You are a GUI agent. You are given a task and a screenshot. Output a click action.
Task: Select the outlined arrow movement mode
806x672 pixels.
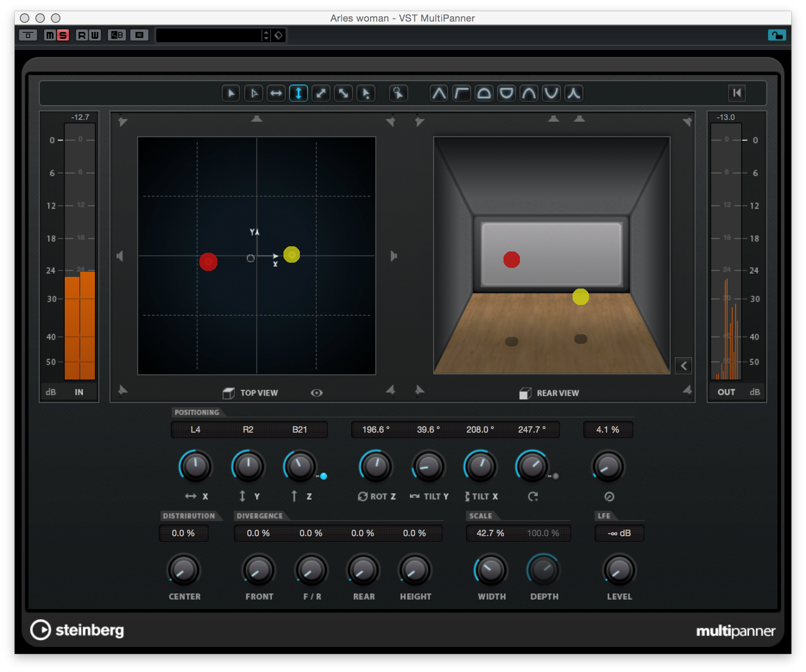pyautogui.click(x=254, y=93)
